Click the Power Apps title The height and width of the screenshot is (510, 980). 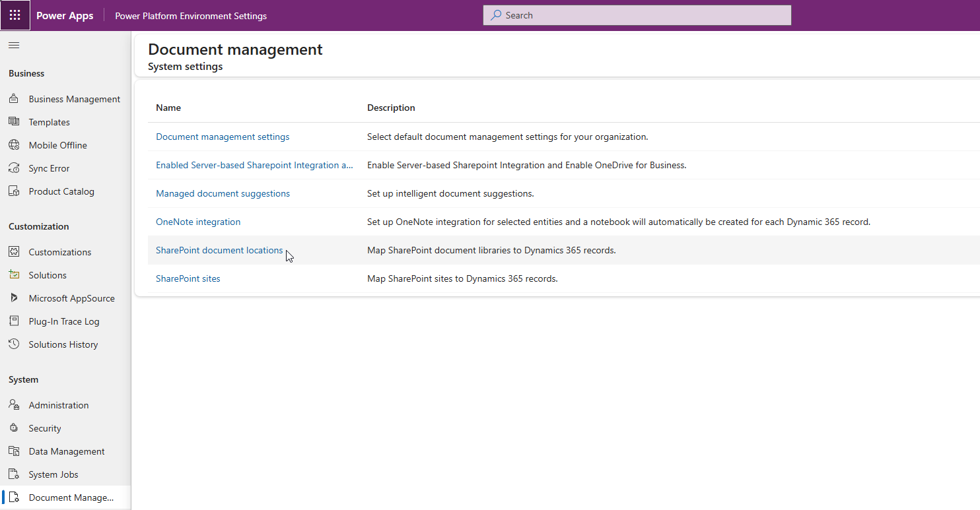[65, 16]
